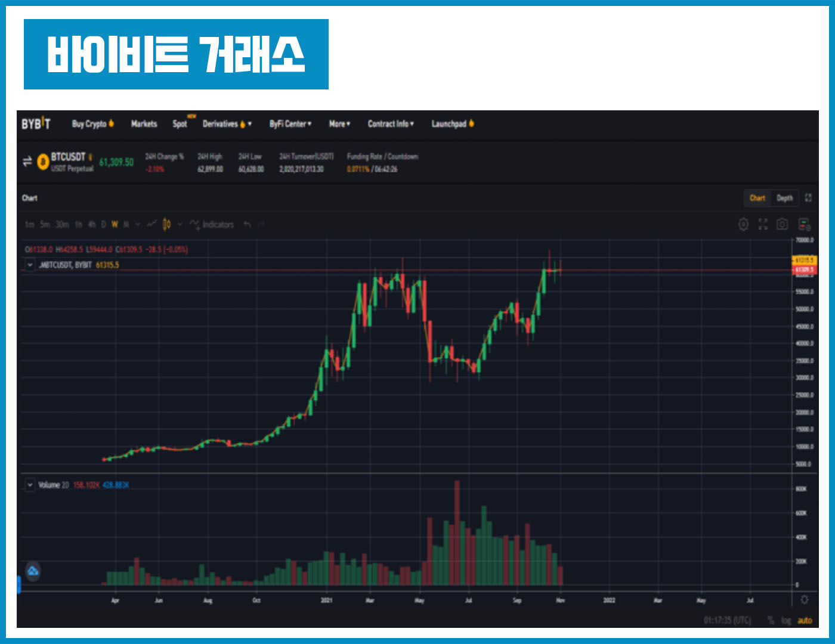Click the OHLC values readout
835x644 pixels.
pos(107,250)
